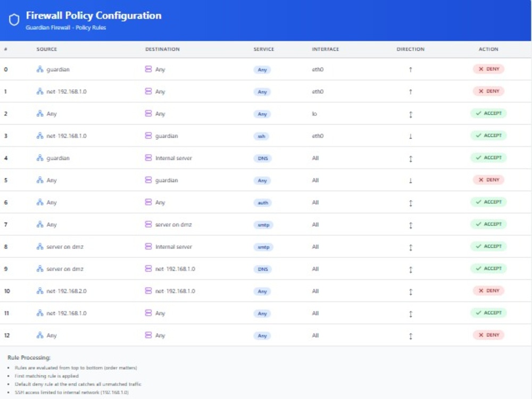Click the direction arrow in rule 3
The width and height of the screenshot is (532, 399).
[x=411, y=136]
